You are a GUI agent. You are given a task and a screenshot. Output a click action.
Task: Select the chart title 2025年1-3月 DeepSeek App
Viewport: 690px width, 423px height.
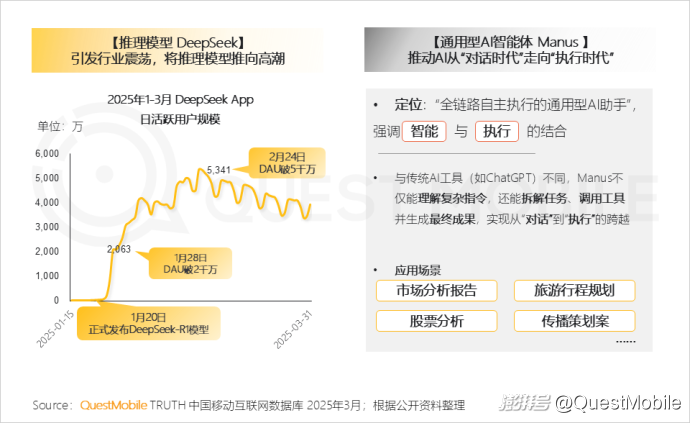pyautogui.click(x=180, y=99)
